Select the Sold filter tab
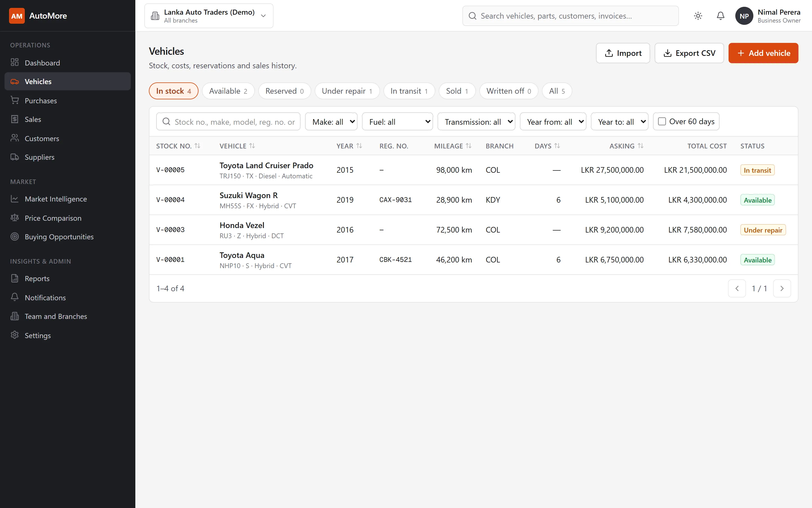The width and height of the screenshot is (812, 508). [x=457, y=91]
